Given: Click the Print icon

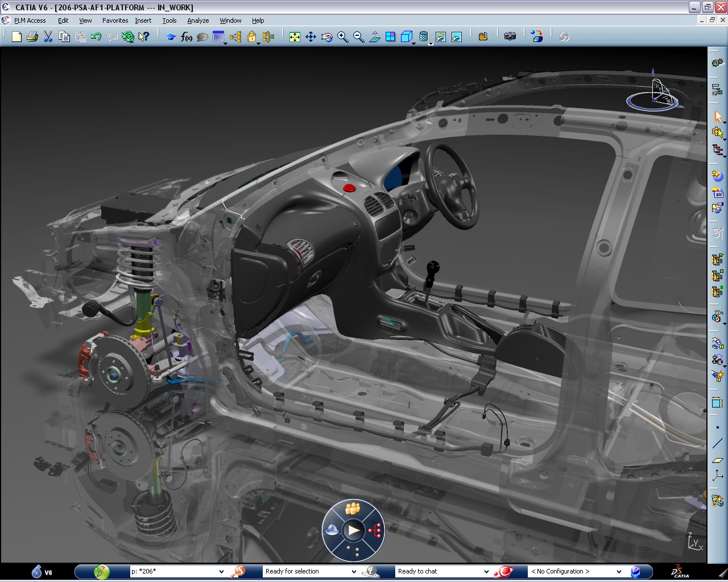Looking at the screenshot, I should (32, 36).
